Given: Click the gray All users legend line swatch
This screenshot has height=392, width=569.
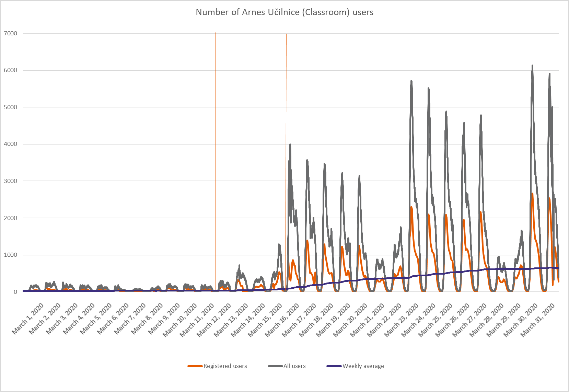Looking at the screenshot, I should click(276, 366).
